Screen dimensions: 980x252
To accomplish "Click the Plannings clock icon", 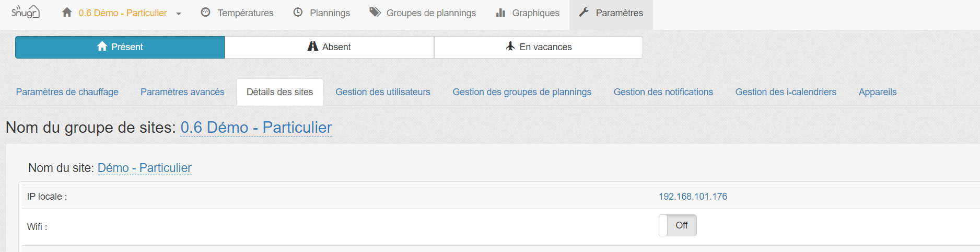I will coord(298,12).
